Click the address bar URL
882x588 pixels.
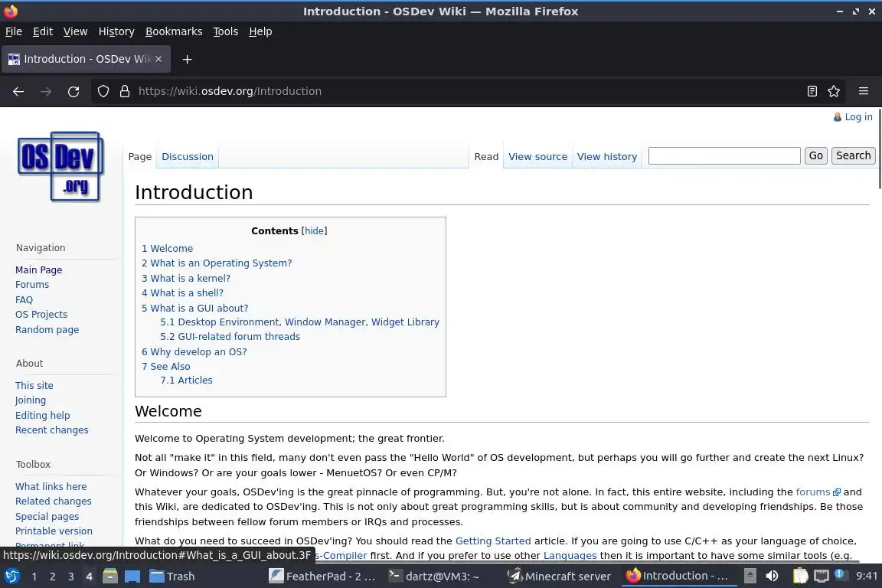point(230,91)
